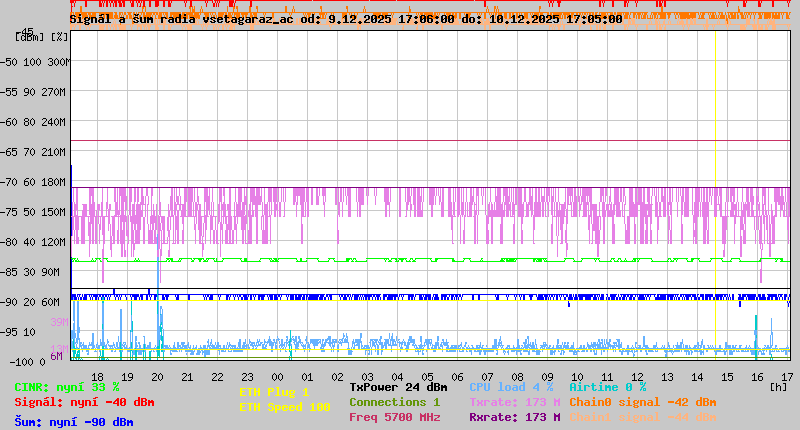The height and width of the screenshot is (430, 800).
Task: Click the Chain0 signal -42 dBm label
Action: [642, 402]
